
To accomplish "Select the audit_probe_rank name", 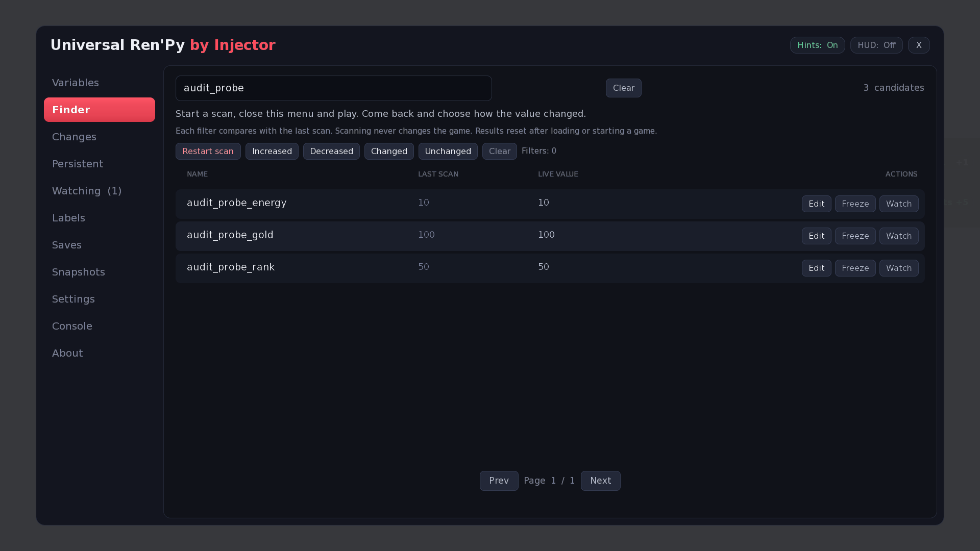I will (x=231, y=267).
